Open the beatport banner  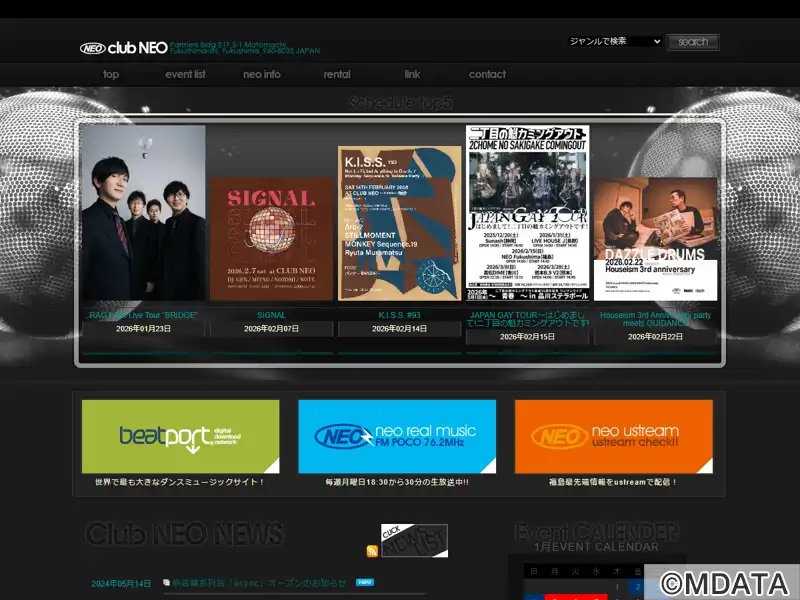coord(181,437)
